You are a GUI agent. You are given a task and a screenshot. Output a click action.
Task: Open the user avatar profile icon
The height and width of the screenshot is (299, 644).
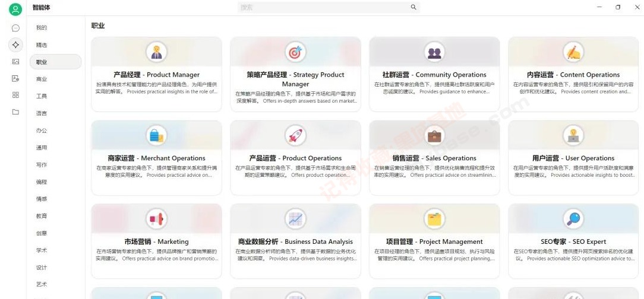(x=15, y=9)
